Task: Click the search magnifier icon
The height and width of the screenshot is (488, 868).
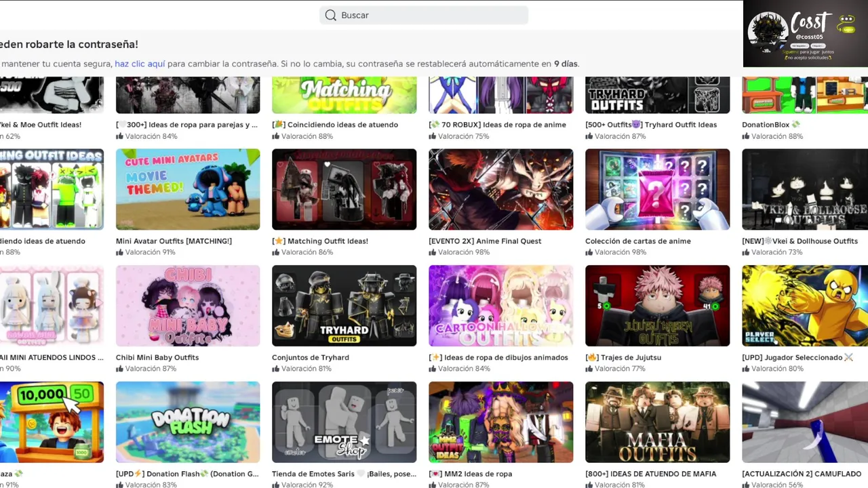Action: [x=330, y=15]
